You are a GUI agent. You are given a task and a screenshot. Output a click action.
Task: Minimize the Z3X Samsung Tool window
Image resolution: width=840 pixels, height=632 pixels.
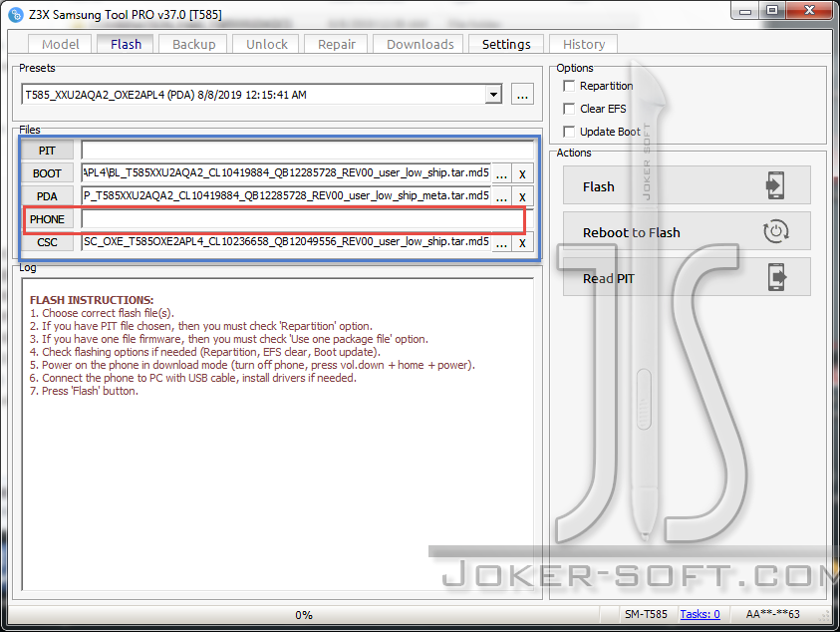[x=745, y=11]
